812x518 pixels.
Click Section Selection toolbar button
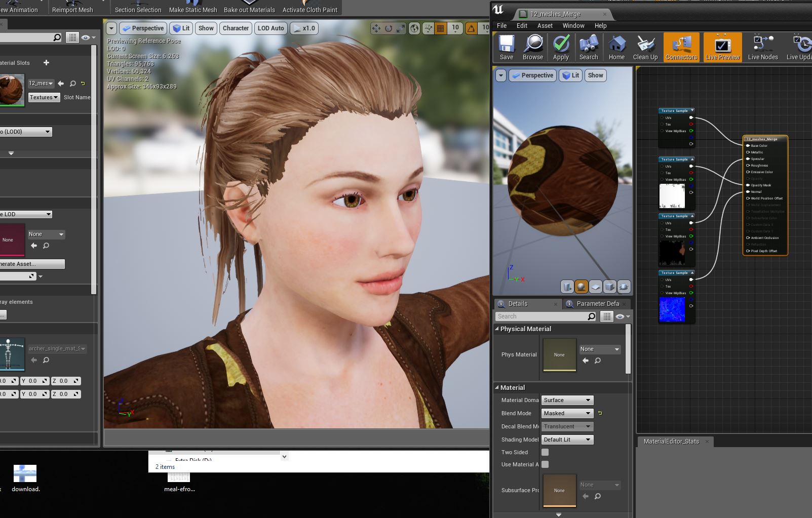coord(138,7)
